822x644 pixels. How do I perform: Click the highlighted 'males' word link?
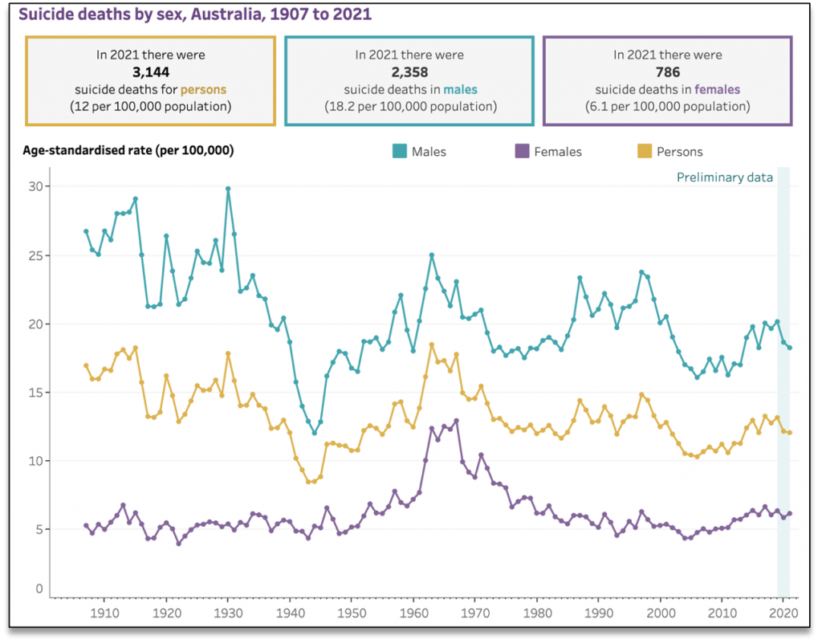460,90
